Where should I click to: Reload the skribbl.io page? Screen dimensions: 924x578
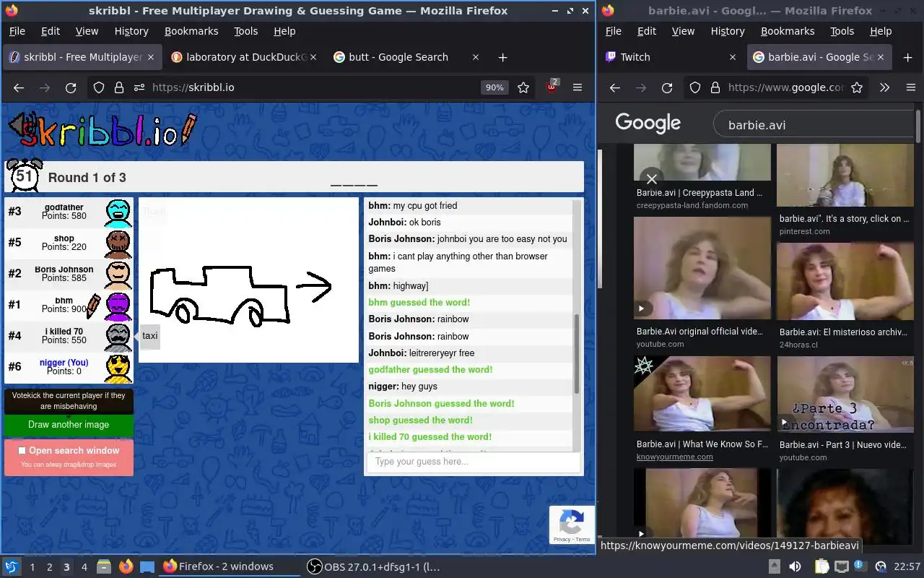pos(71,87)
